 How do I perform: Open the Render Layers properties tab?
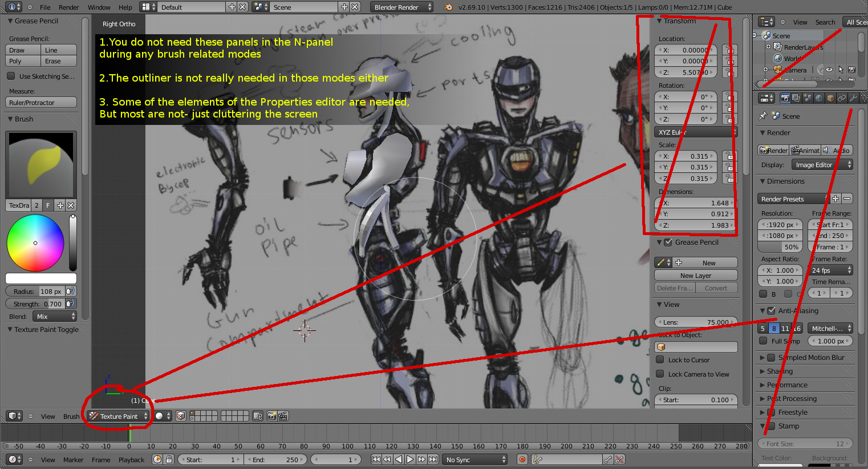click(x=796, y=98)
